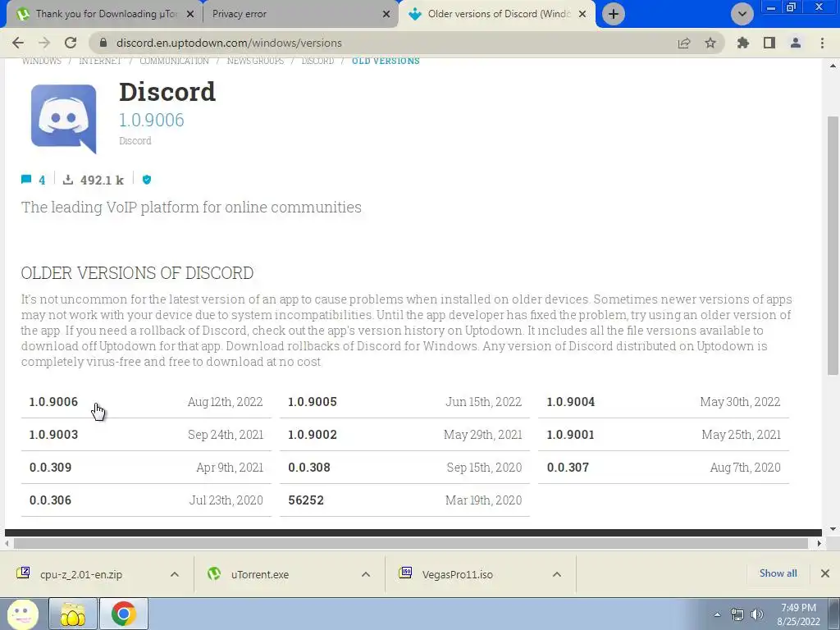Open the WINDOWS breadcrumb link
Image resolution: width=840 pixels, height=630 pixels.
[x=41, y=61]
